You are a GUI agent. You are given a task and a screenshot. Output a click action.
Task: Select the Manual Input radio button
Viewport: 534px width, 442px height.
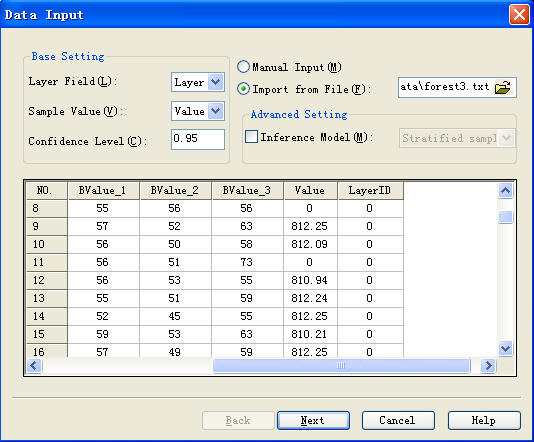(x=243, y=67)
